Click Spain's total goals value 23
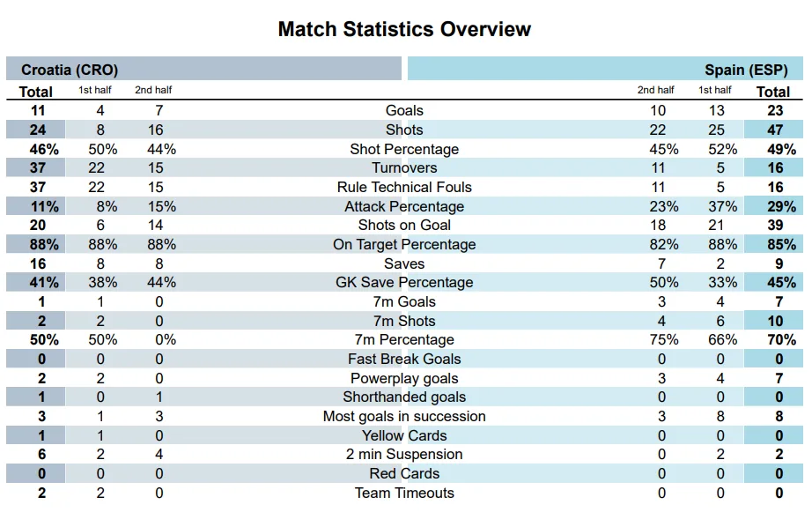Image resolution: width=812 pixels, height=512 pixels. (775, 111)
